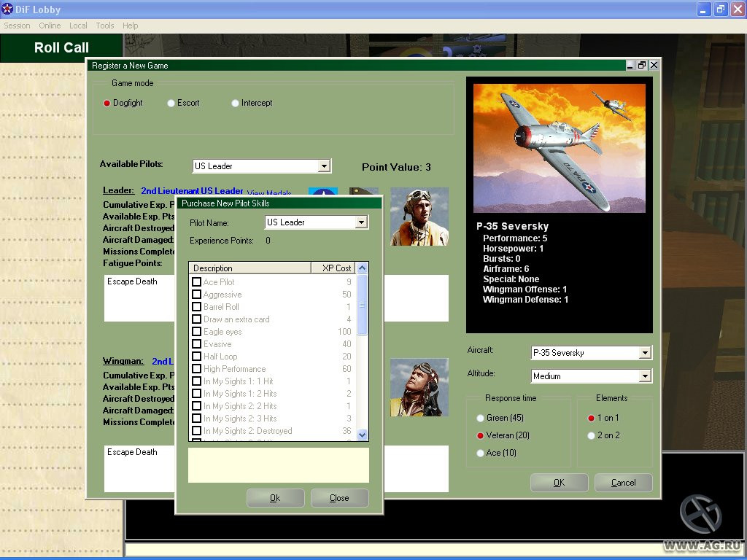The height and width of the screenshot is (560, 747).
Task: Click the skills list scroll up arrow
Action: pyautogui.click(x=362, y=268)
